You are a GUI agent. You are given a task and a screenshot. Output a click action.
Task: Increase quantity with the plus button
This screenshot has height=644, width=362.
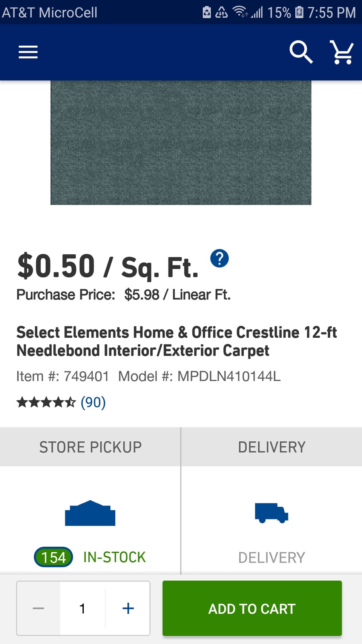coord(128,608)
